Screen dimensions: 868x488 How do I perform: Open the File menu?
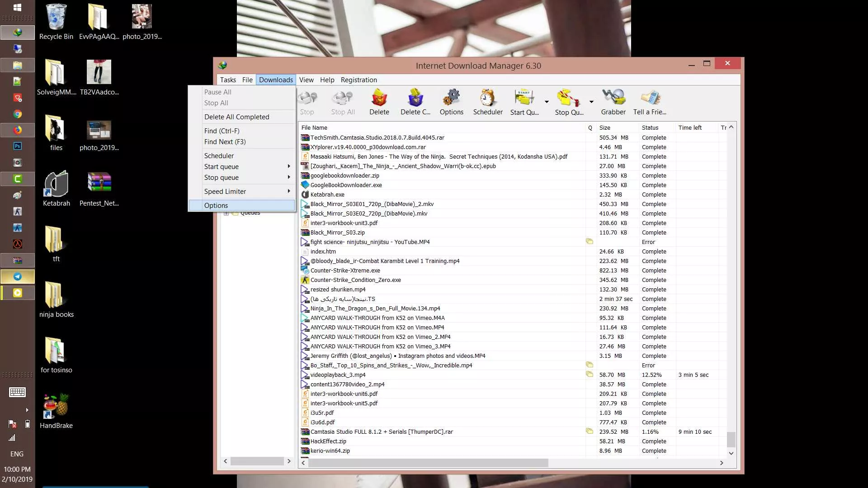[x=247, y=80]
